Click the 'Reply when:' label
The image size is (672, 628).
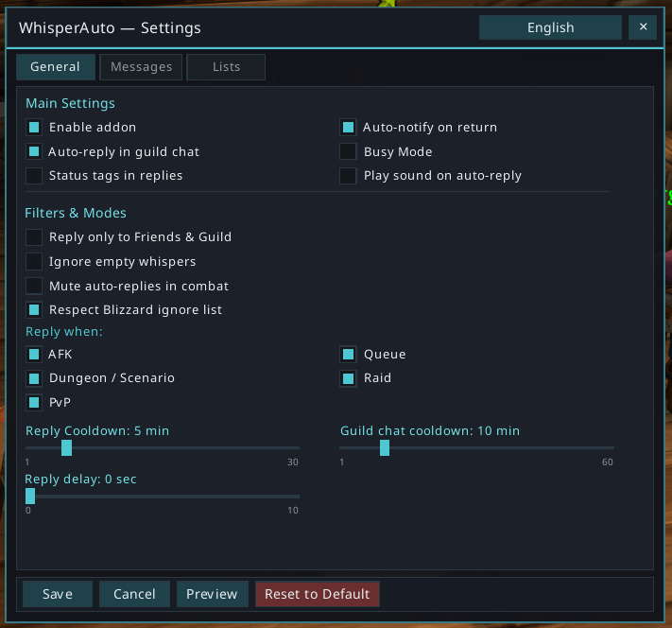tap(64, 332)
